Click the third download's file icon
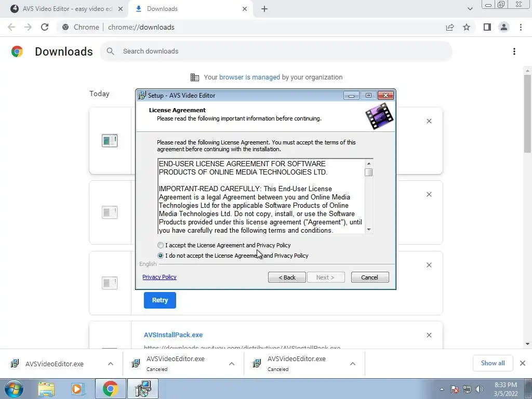Image resolution: width=532 pixels, height=399 pixels. [x=110, y=283]
